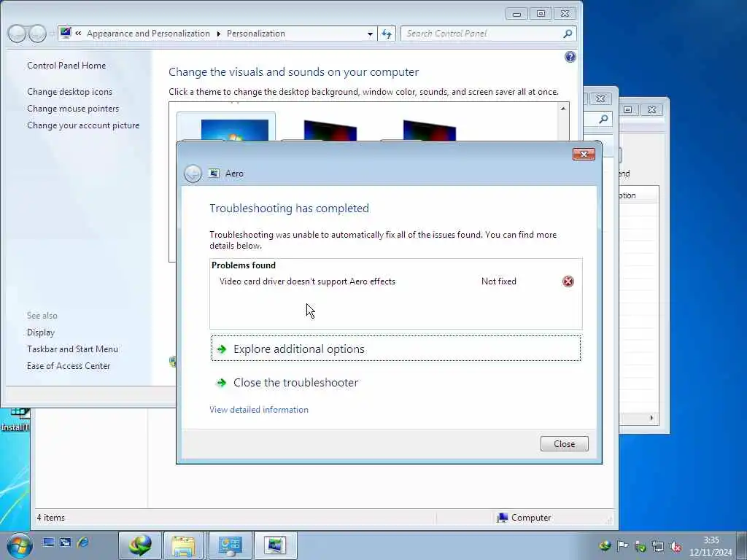Click the red Not fixed error icon
Image resolution: width=747 pixels, height=560 pixels.
568,281
